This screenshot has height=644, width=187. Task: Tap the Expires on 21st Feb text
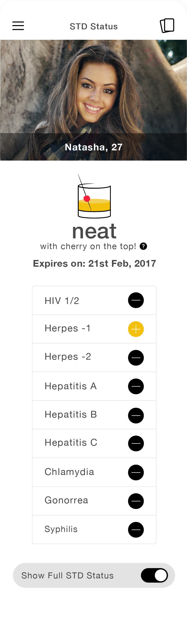94,263
